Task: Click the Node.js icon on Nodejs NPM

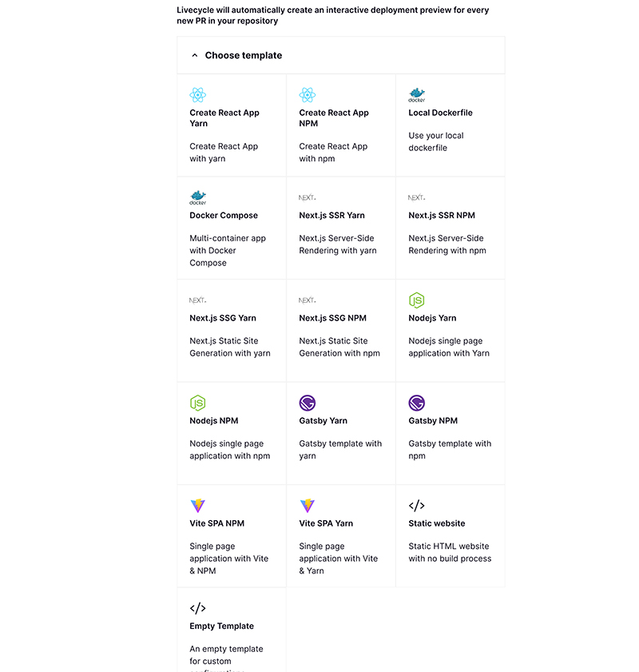Action: [198, 402]
